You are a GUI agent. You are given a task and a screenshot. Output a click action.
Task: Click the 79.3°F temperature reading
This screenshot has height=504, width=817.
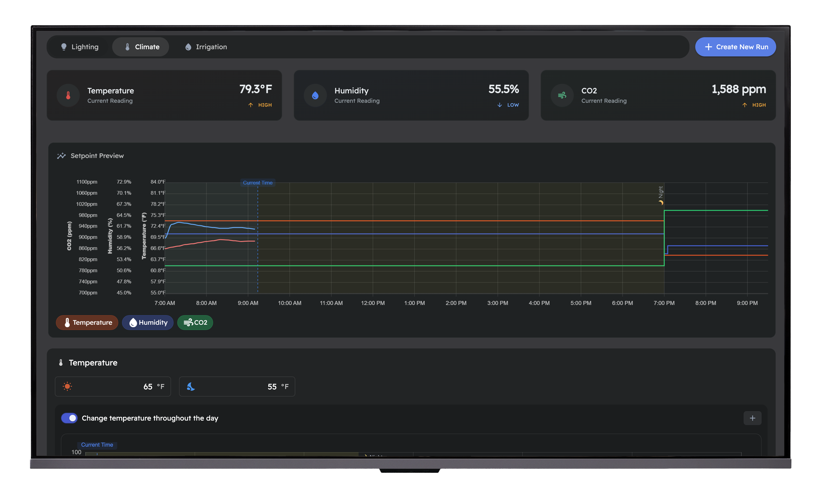pos(256,89)
